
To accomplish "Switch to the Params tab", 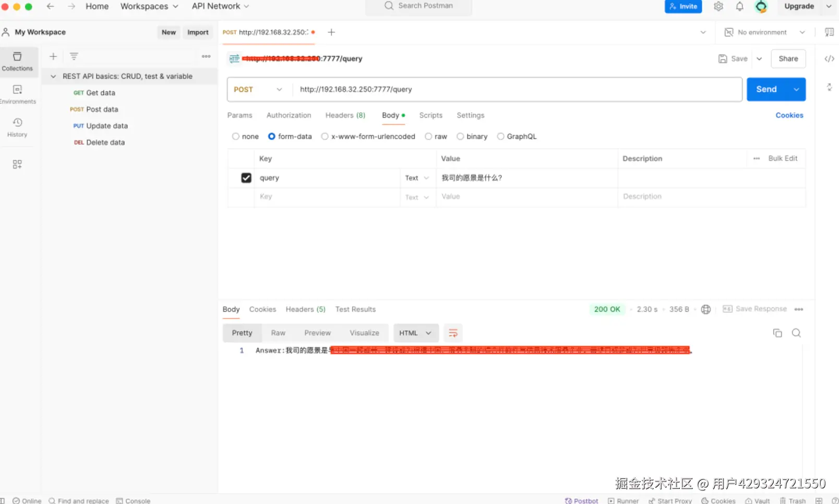I will tap(239, 115).
